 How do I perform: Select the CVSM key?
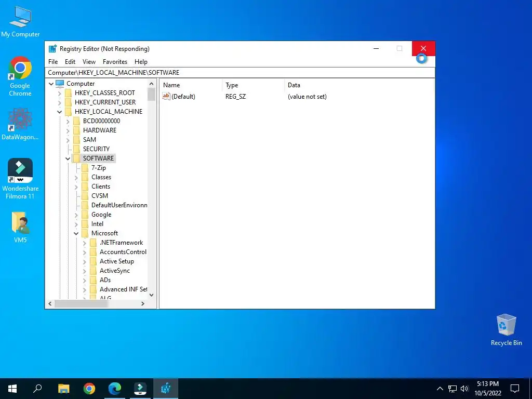[100, 196]
